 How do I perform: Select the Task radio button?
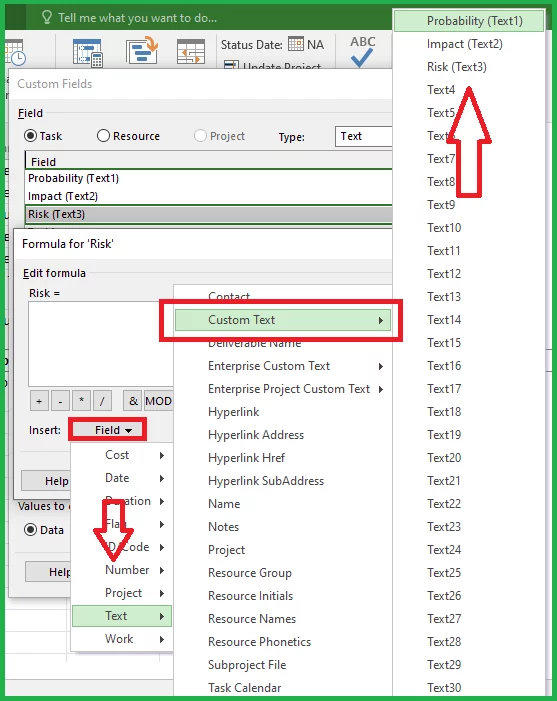point(30,135)
